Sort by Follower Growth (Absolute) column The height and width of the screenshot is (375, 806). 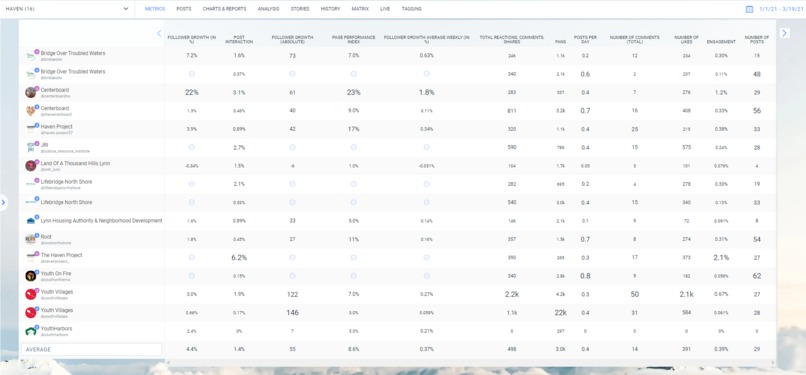292,39
